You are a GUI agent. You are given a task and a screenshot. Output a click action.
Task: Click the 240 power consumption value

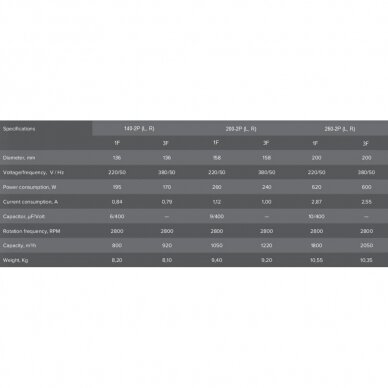point(267,187)
